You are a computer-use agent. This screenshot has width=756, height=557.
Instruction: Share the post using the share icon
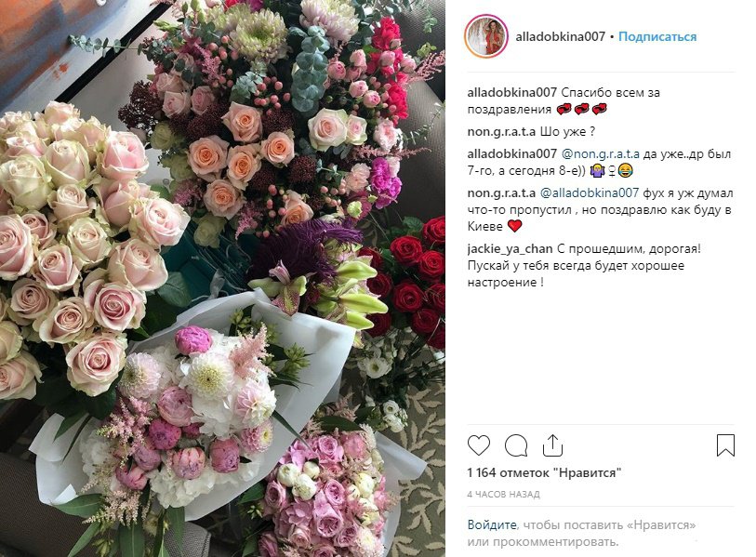(x=552, y=445)
